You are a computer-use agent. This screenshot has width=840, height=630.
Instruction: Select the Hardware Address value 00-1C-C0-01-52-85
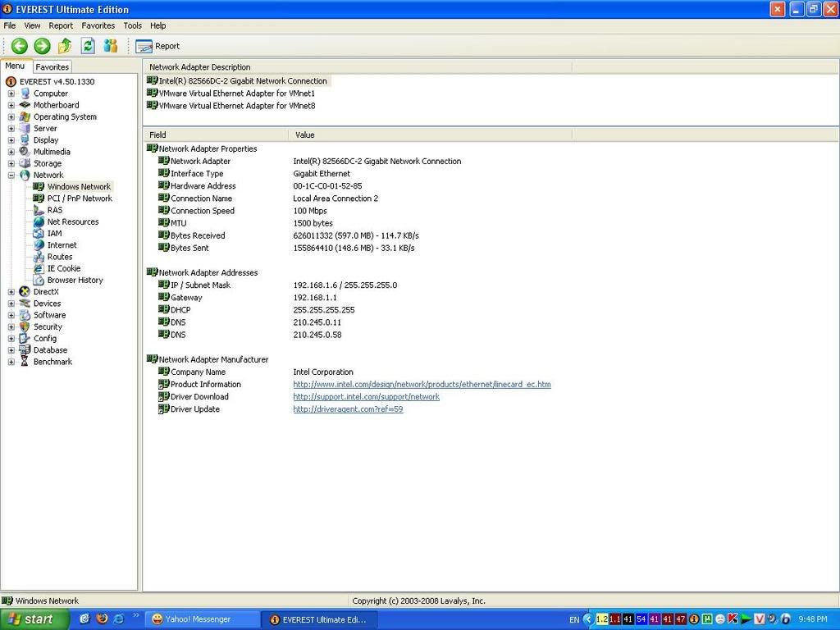(327, 186)
